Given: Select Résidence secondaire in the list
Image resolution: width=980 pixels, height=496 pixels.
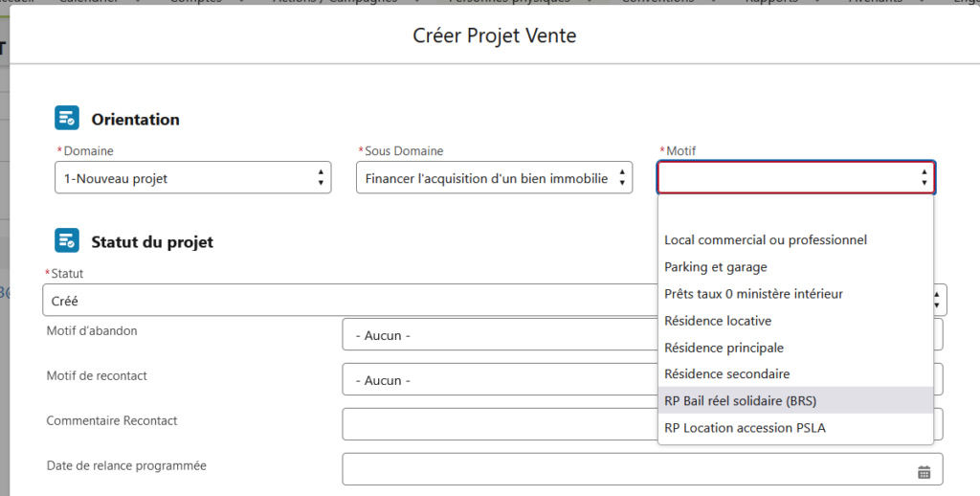Looking at the screenshot, I should (726, 373).
